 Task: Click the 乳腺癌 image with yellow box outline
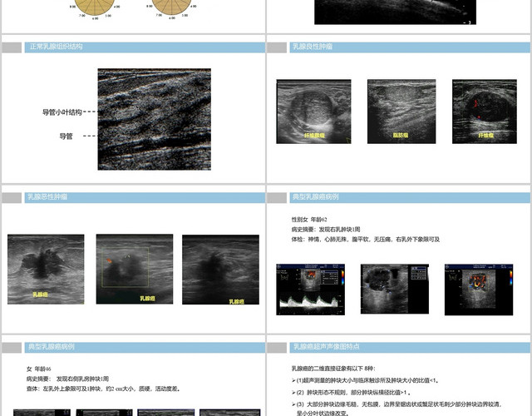coord(135,269)
